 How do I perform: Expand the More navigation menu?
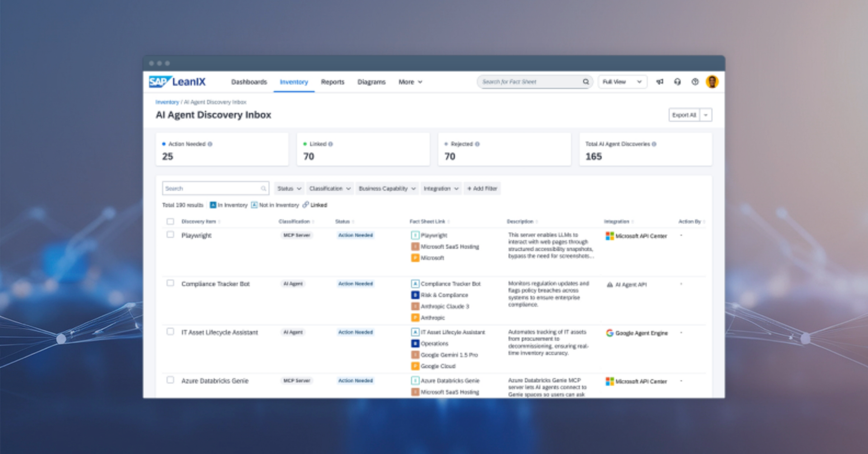click(x=410, y=82)
